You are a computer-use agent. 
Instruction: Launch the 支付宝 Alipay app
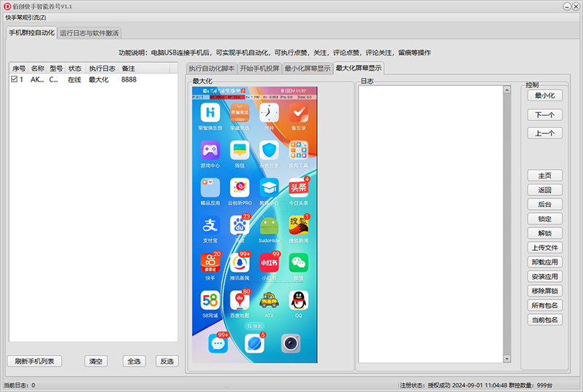coord(210,225)
